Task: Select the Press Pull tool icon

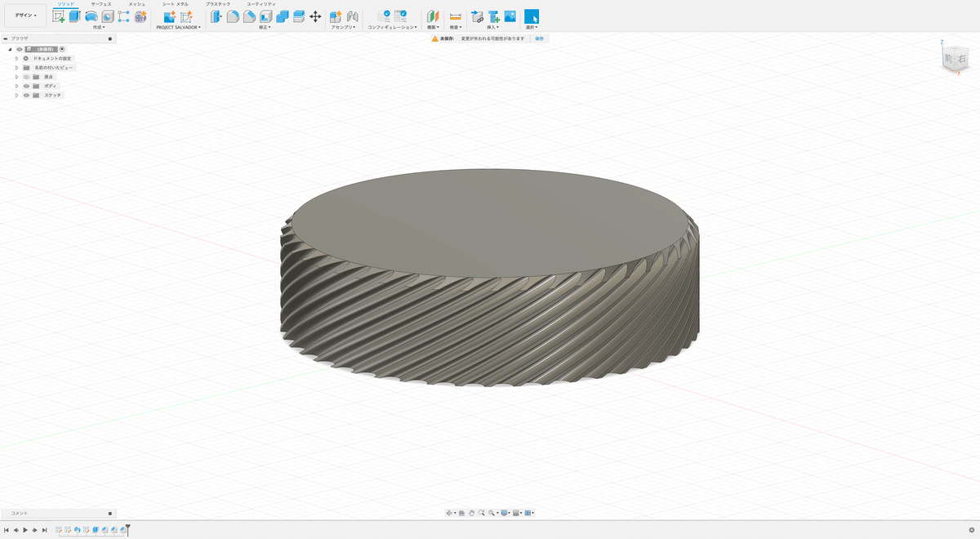Action: (x=216, y=16)
